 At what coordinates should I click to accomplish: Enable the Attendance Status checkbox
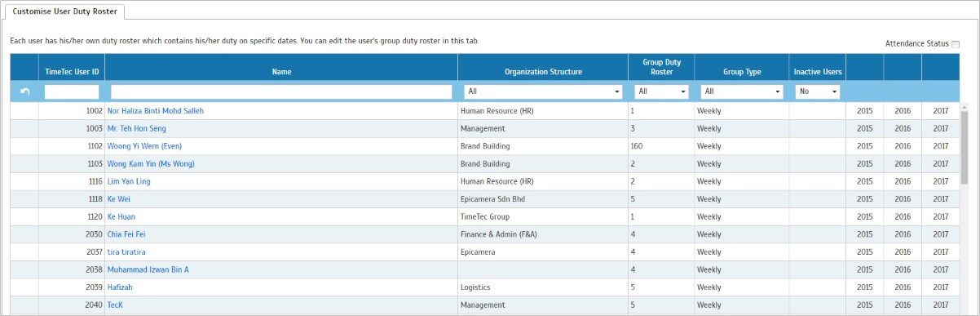pos(956,44)
